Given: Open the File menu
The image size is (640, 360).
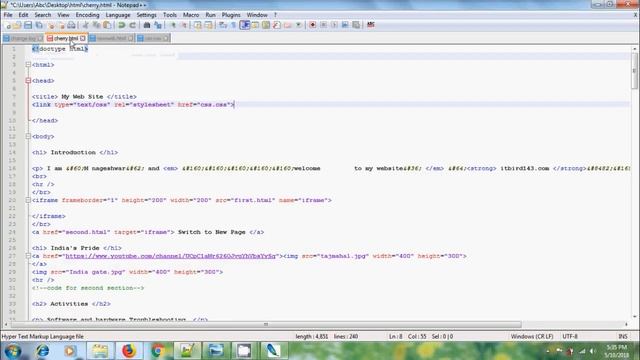Looking at the screenshot, I should 8,15.
